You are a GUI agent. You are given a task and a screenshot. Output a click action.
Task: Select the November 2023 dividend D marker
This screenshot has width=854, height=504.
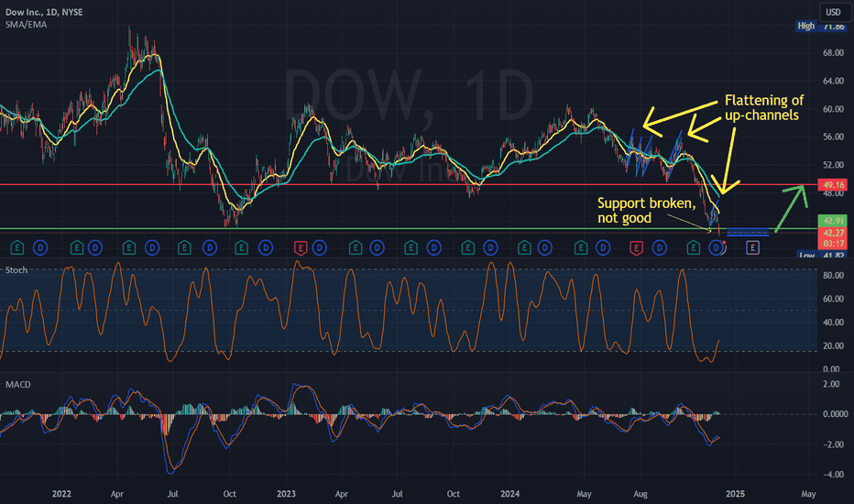pyautogui.click(x=491, y=248)
